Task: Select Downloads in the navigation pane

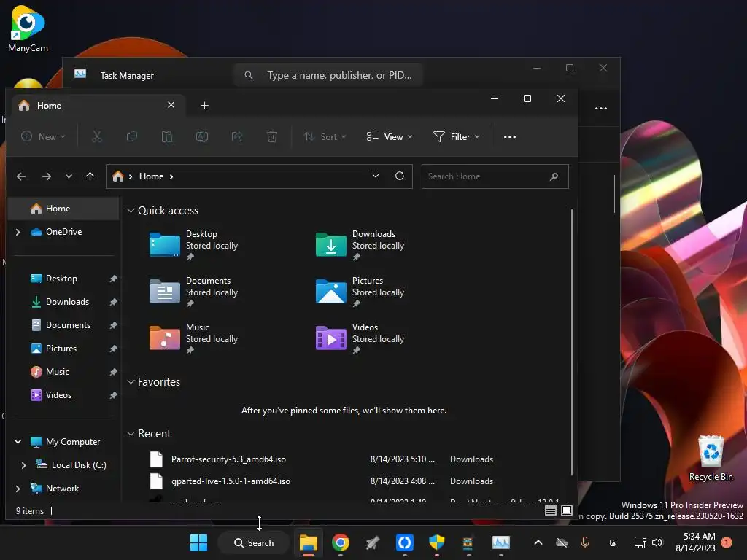Action: click(66, 302)
